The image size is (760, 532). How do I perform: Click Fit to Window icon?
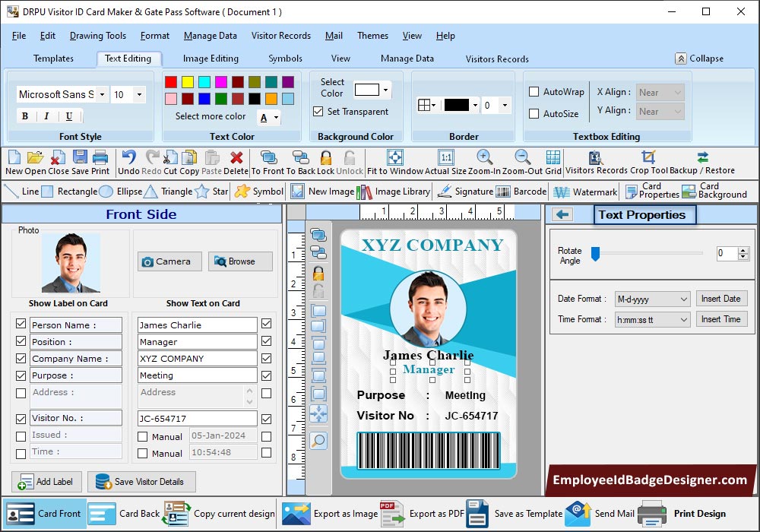[x=395, y=157]
